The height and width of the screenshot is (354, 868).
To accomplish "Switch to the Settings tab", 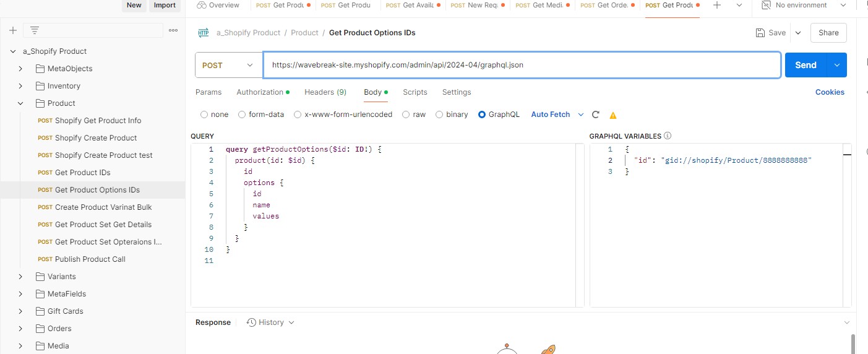I will pyautogui.click(x=457, y=92).
